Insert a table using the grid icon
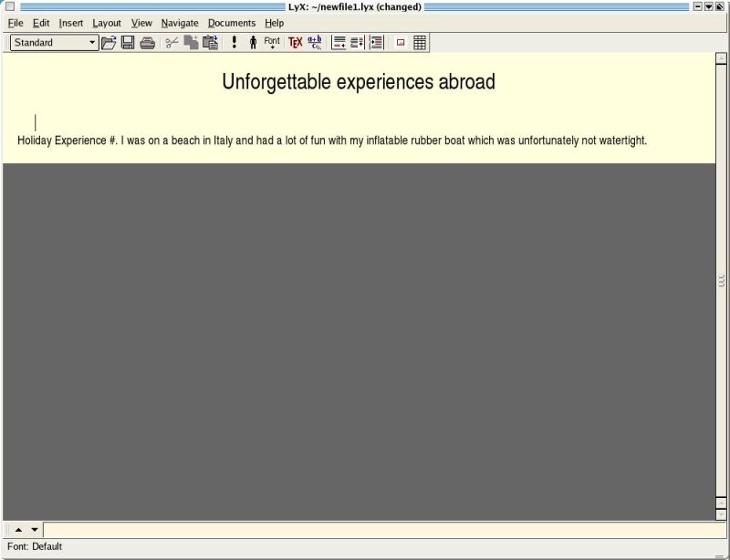The width and height of the screenshot is (730, 560). click(420, 42)
